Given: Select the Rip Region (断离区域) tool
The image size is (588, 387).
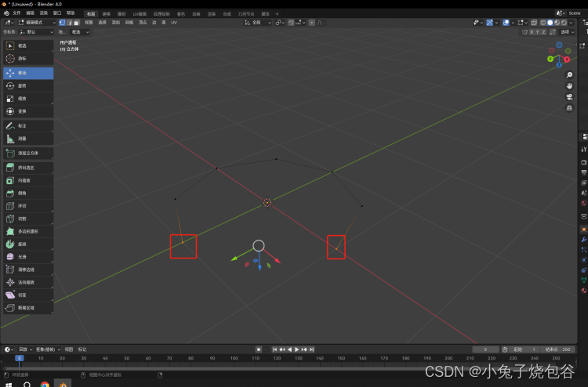Looking at the screenshot, I should [28, 308].
